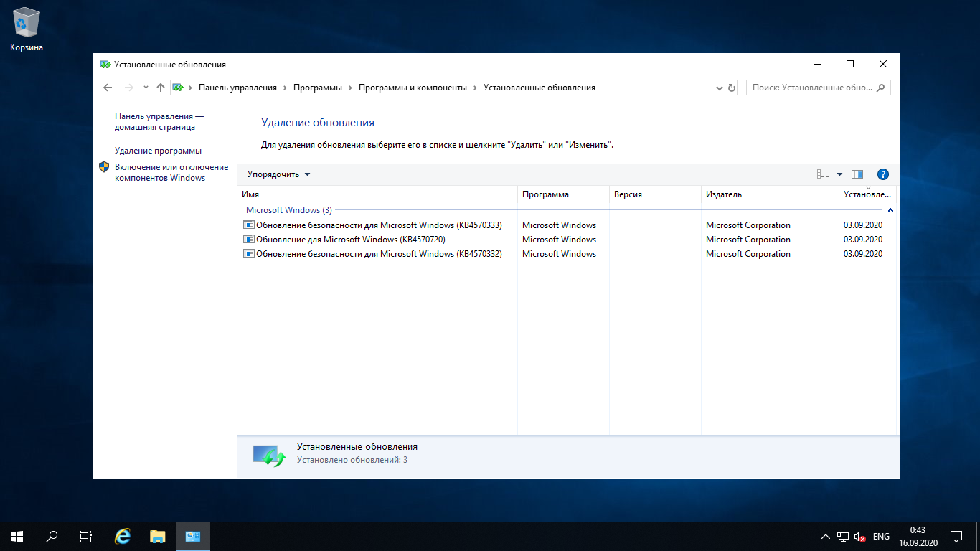This screenshot has width=980, height=551.
Task: Click Microsoft Corporation in the KB4570720 row
Action: pyautogui.click(x=748, y=240)
